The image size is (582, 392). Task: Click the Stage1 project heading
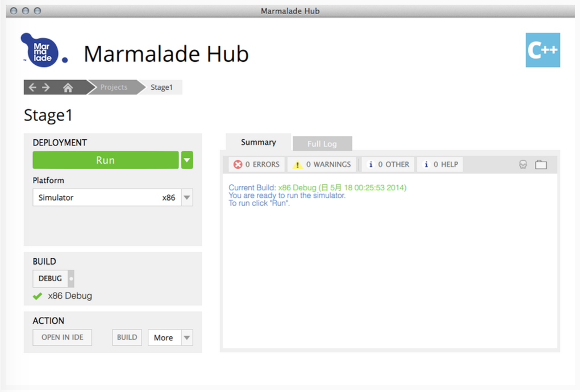(48, 115)
